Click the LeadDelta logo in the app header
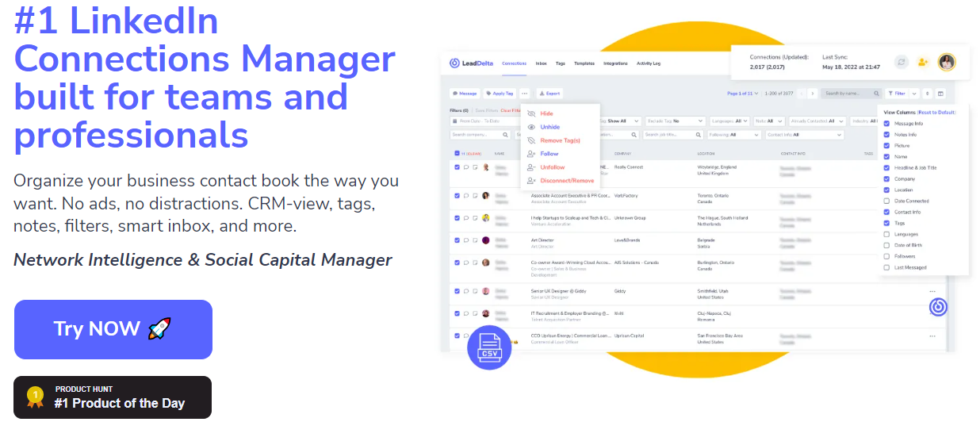 point(471,63)
